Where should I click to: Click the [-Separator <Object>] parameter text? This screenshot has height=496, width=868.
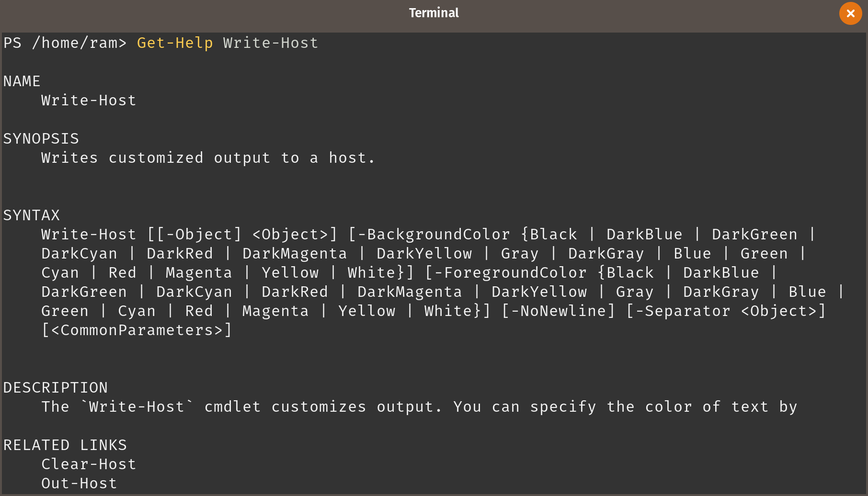pyautogui.click(x=726, y=311)
